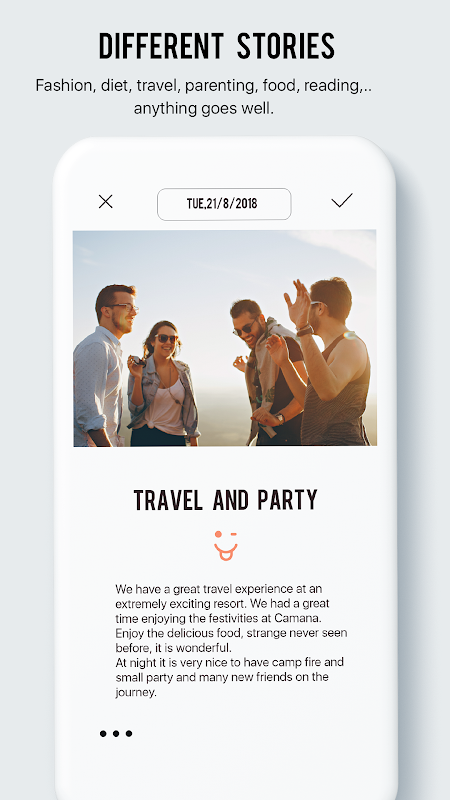The image size is (450, 800).
Task: Tap the friends photo in the entry
Action: tap(224, 338)
